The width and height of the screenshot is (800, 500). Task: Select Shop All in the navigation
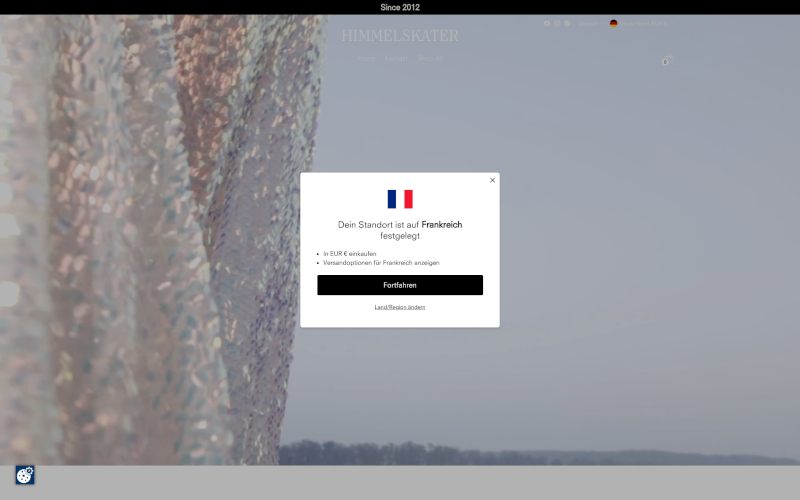[430, 58]
